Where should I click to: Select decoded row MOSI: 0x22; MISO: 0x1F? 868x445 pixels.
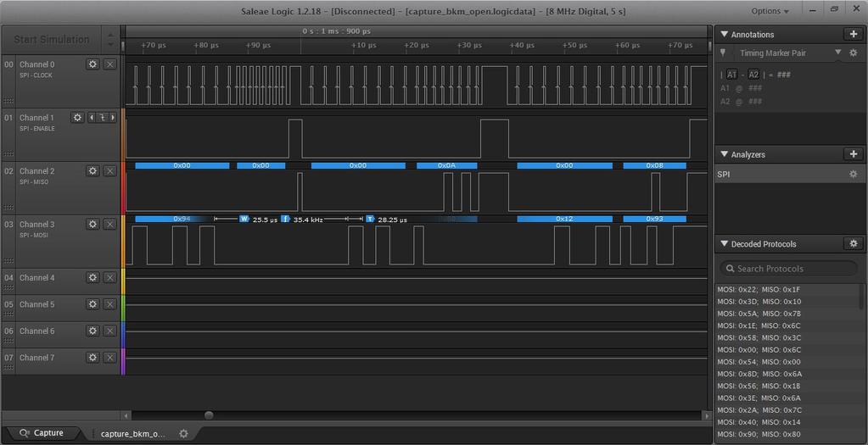(787, 289)
